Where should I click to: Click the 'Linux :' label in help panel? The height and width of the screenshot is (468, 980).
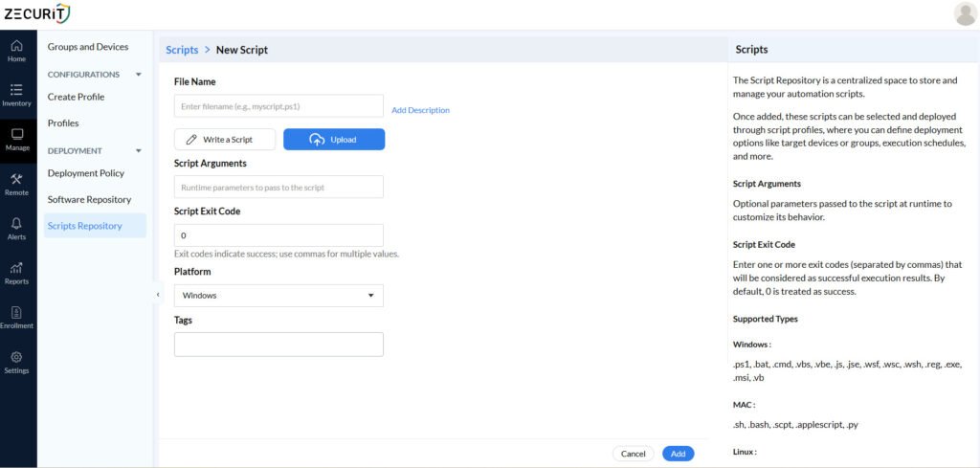coord(745,451)
